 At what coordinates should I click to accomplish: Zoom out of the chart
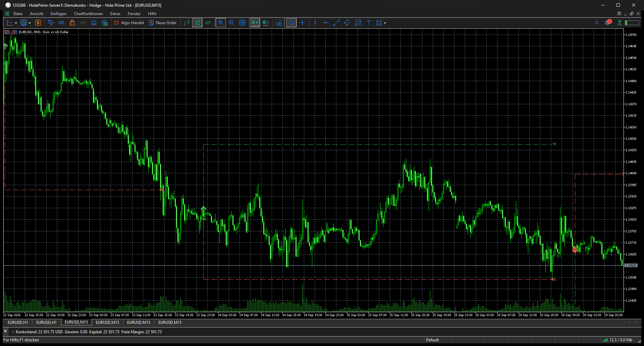pyautogui.click(x=231, y=23)
